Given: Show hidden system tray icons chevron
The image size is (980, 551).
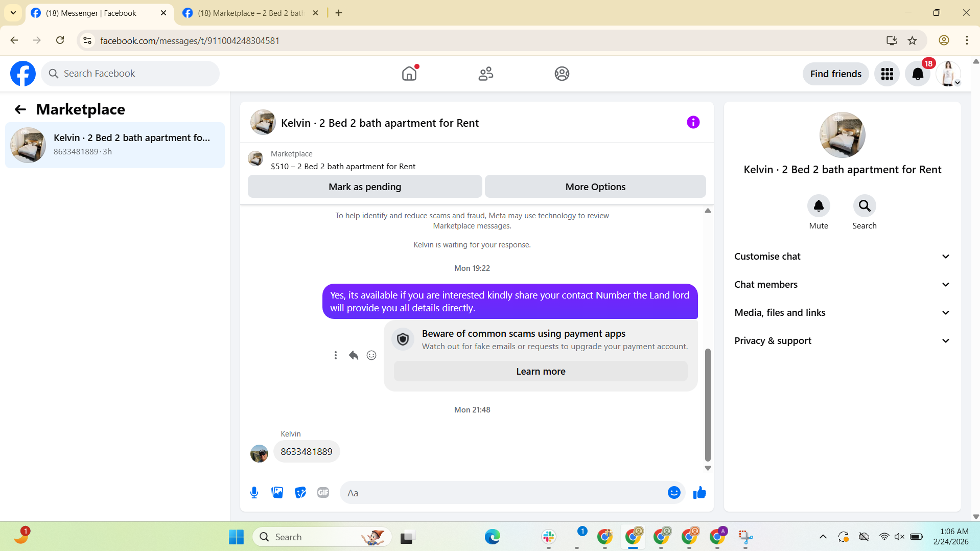Looking at the screenshot, I should 823,537.
